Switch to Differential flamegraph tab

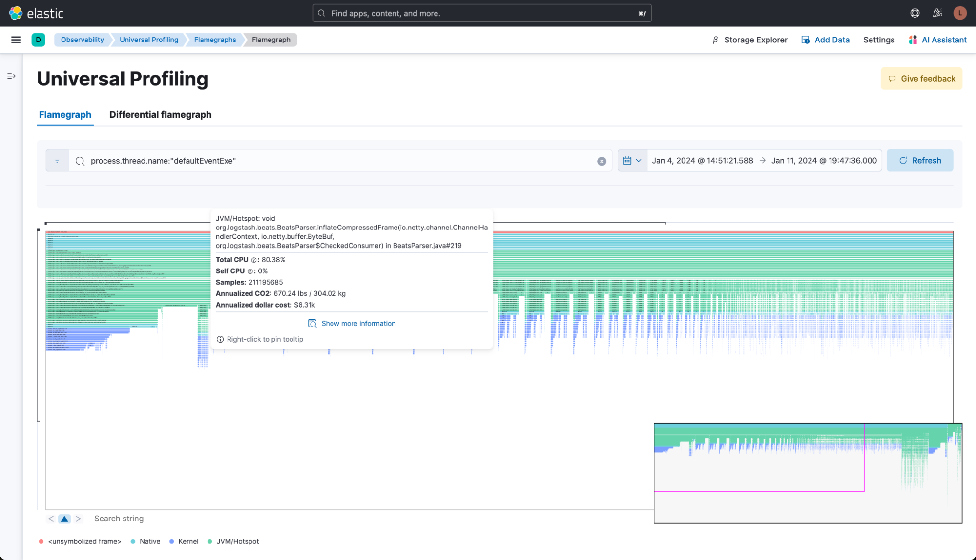[160, 114]
